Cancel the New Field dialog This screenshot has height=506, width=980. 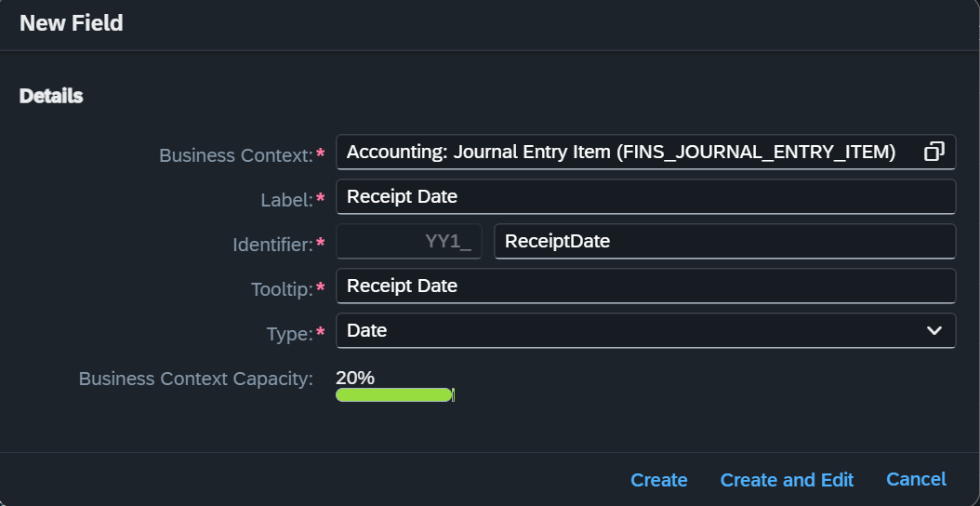(916, 480)
